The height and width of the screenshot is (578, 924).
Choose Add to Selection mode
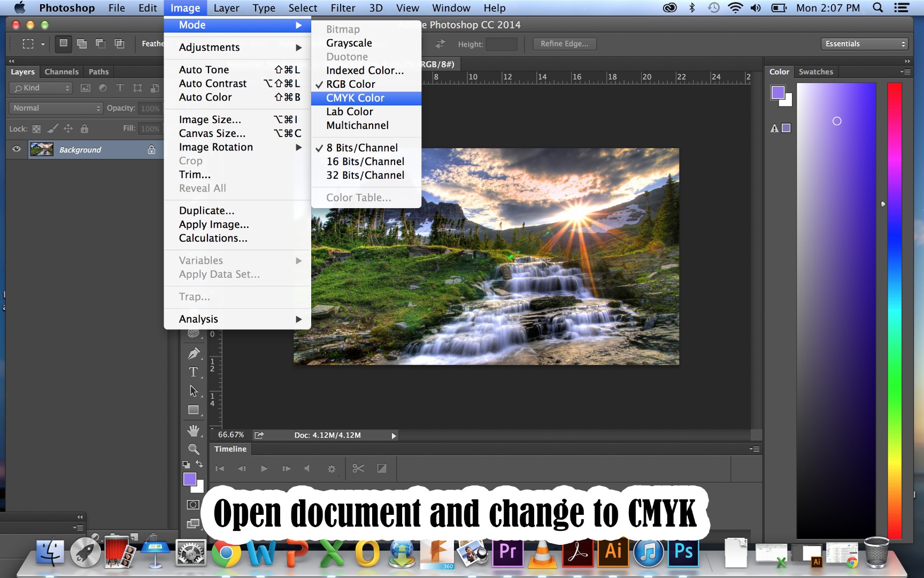click(82, 44)
